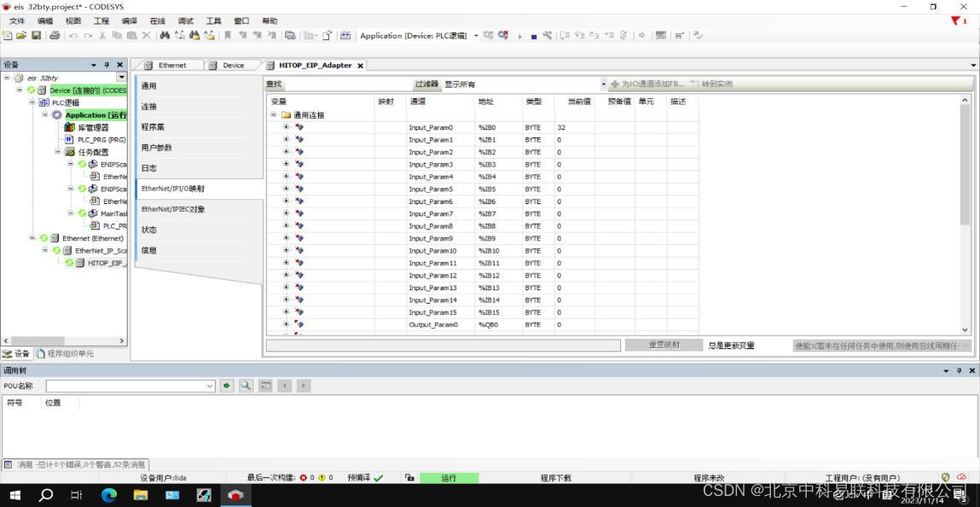980x507 pixels.
Task: Click the 重置映射 button
Action: pos(664,345)
